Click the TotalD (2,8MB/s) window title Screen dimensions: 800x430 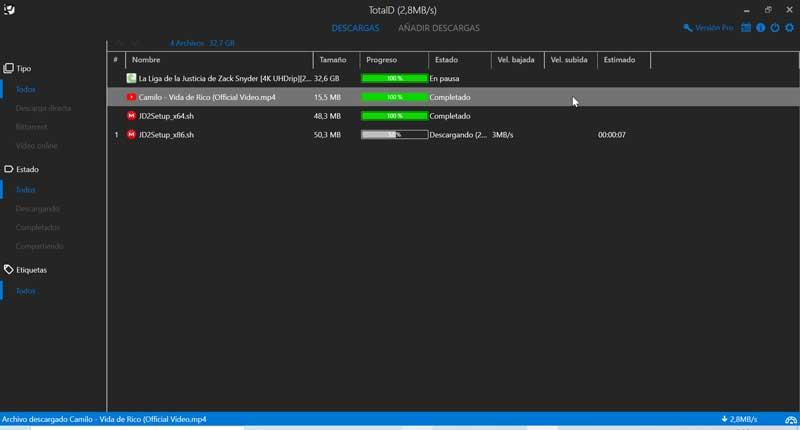click(x=403, y=10)
